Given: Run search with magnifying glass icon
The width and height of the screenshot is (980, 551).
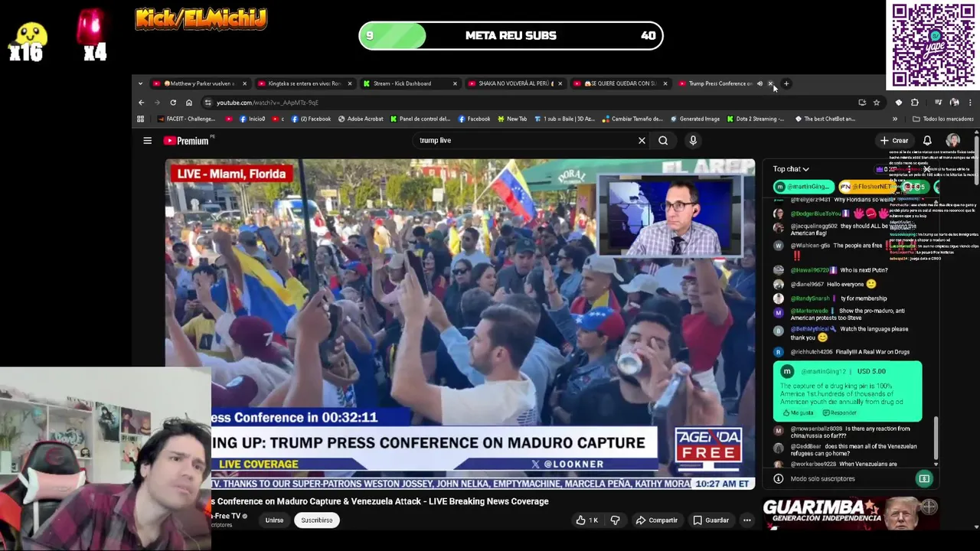Looking at the screenshot, I should coord(663,141).
